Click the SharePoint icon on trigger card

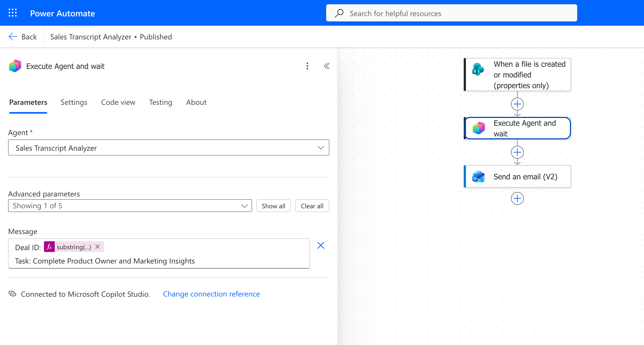(x=478, y=69)
